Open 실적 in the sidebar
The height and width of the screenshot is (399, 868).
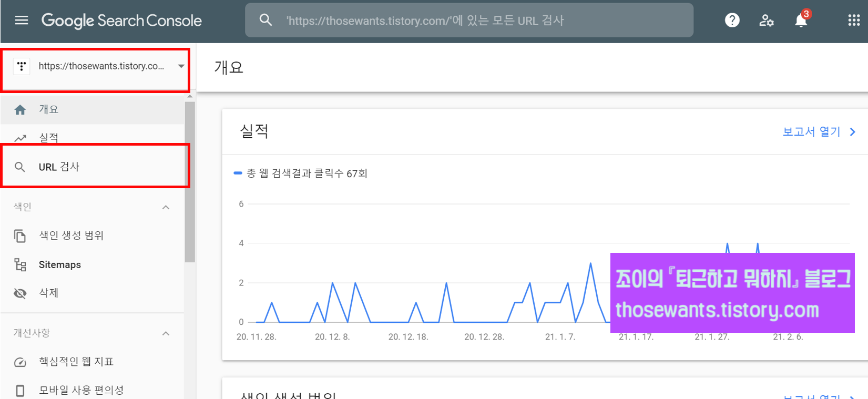click(93, 137)
